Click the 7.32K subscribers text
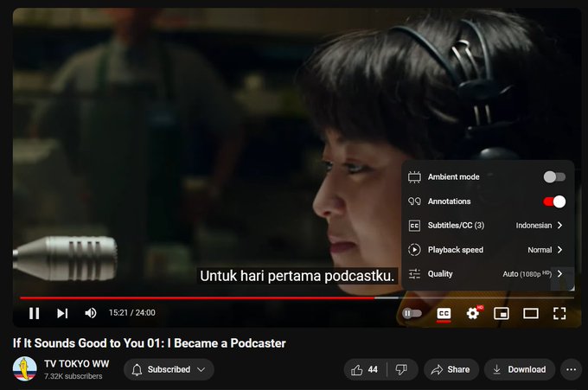The height and width of the screenshot is (390, 588). (73, 376)
